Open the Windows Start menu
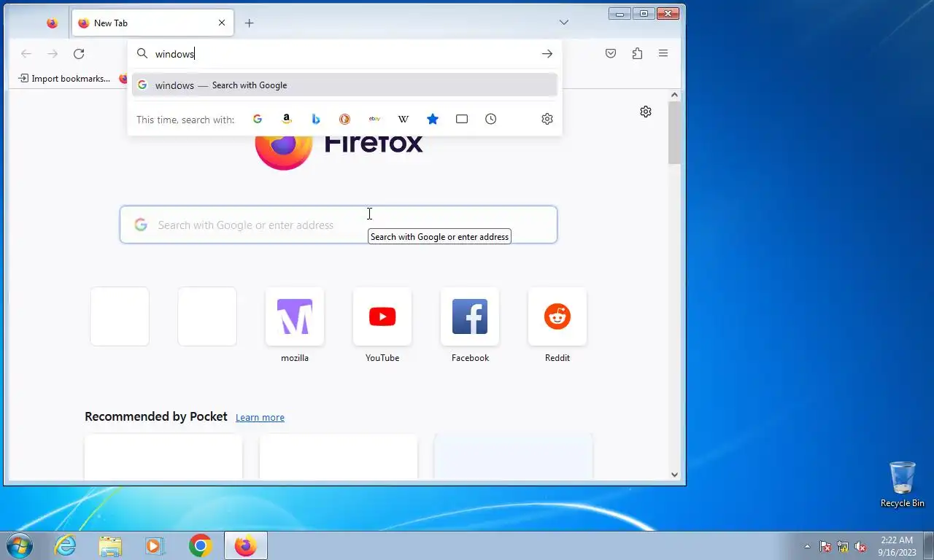The image size is (934, 560). point(19,545)
